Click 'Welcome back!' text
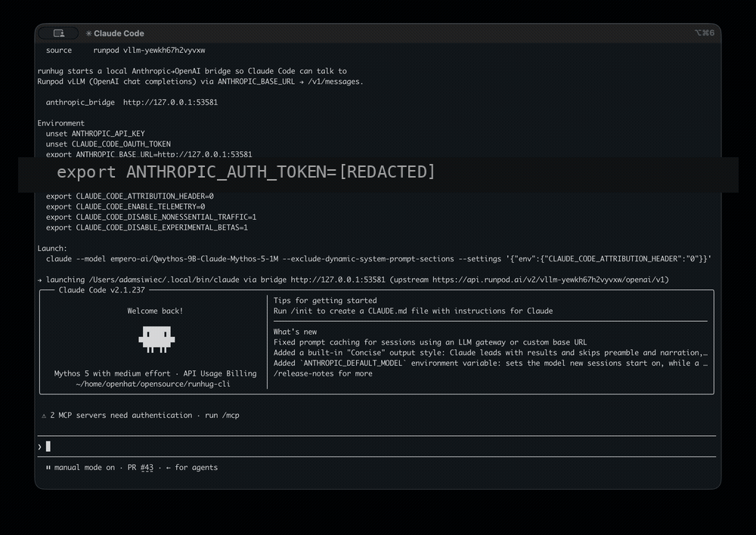 (x=155, y=311)
